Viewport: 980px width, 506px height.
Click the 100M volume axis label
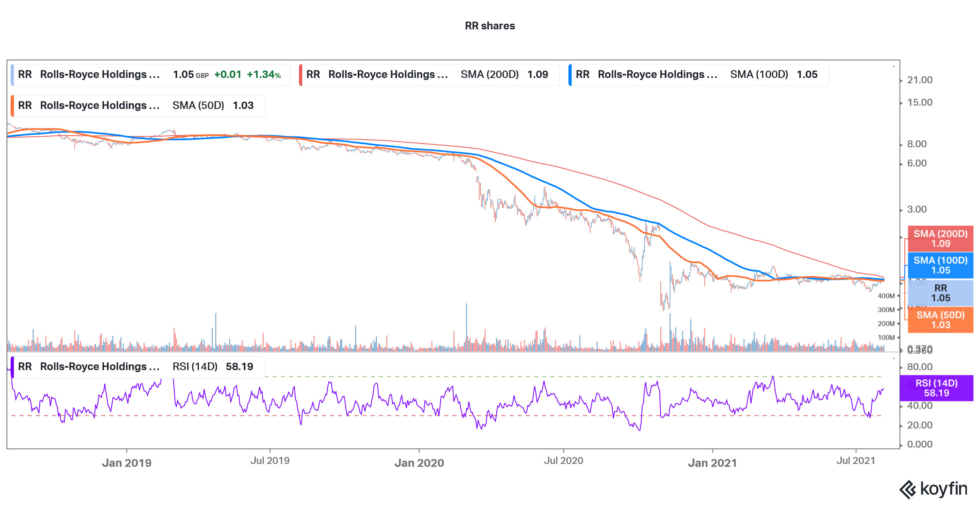pos(886,337)
